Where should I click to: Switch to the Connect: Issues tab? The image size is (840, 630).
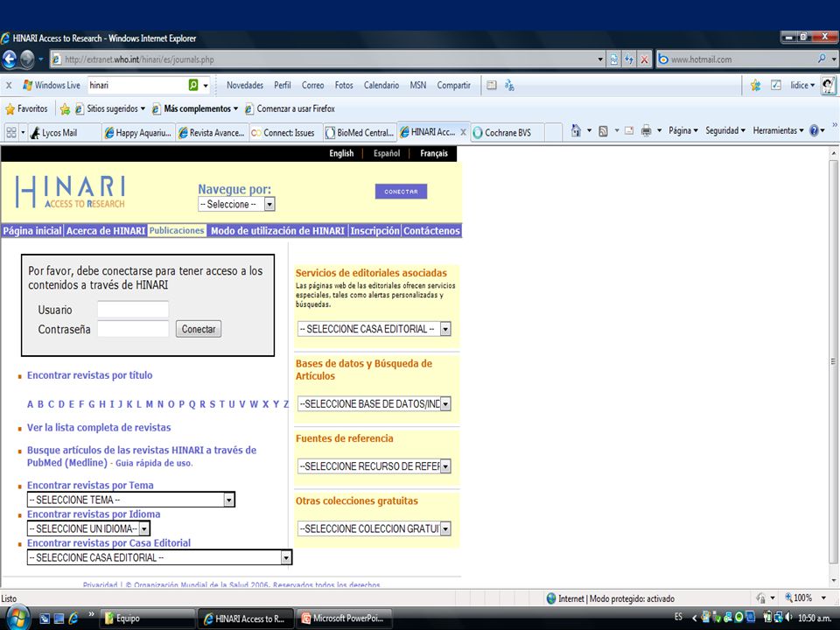coord(286,133)
